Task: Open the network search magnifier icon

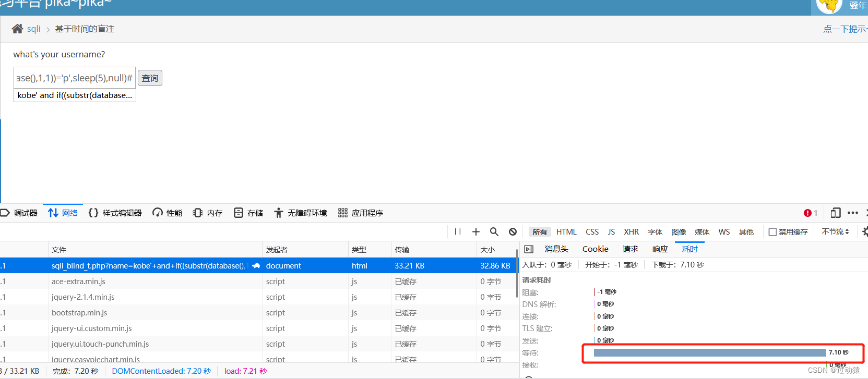Action: click(494, 231)
